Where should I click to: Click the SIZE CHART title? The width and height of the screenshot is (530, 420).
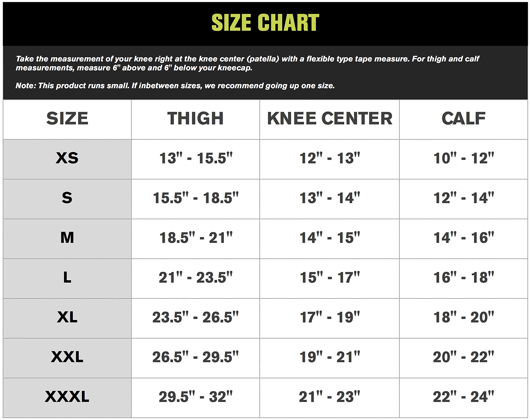[265, 23]
